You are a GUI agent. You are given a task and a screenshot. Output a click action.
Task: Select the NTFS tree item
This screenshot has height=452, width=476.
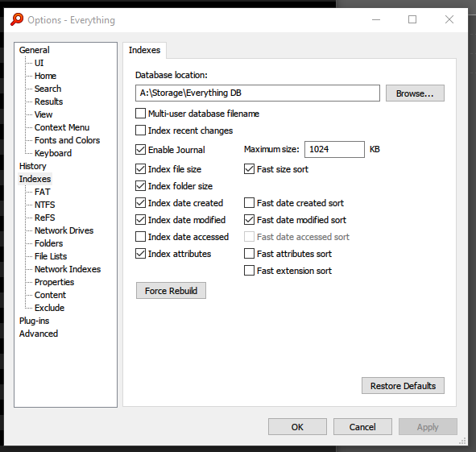point(44,205)
